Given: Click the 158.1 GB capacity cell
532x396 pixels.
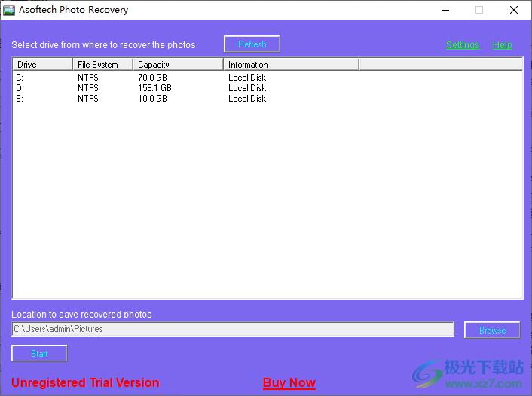Looking at the screenshot, I should (154, 88).
